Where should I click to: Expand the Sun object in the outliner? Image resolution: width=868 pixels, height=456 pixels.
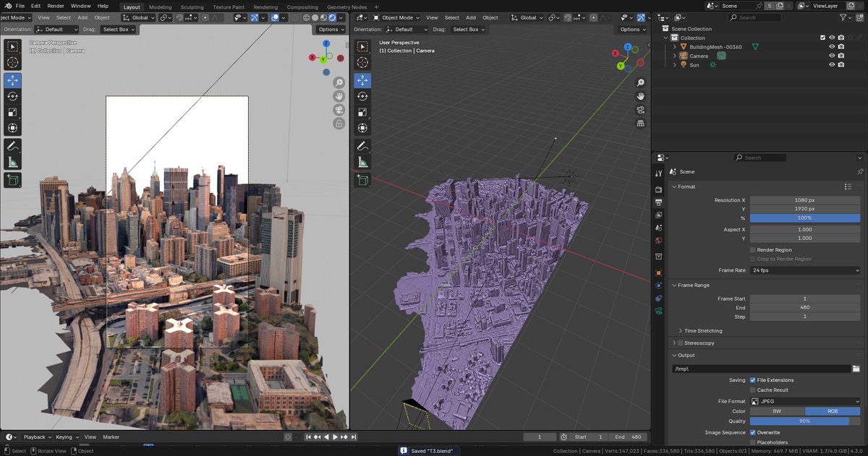point(673,64)
